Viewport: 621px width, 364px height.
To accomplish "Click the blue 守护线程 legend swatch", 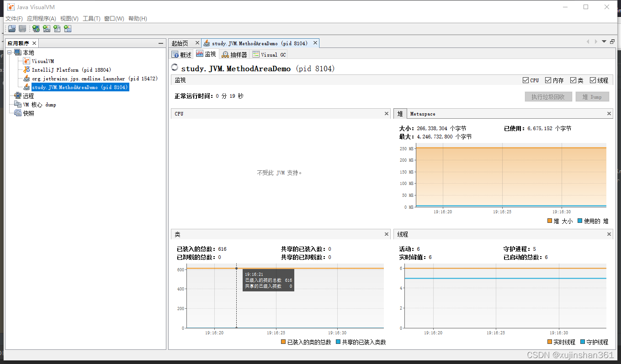I will point(583,342).
